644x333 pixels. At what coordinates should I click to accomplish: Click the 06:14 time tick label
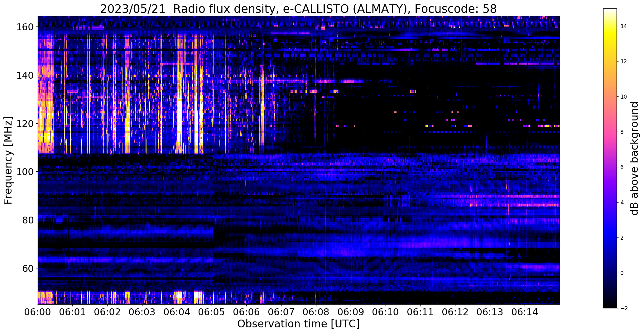pyautogui.click(x=525, y=312)
